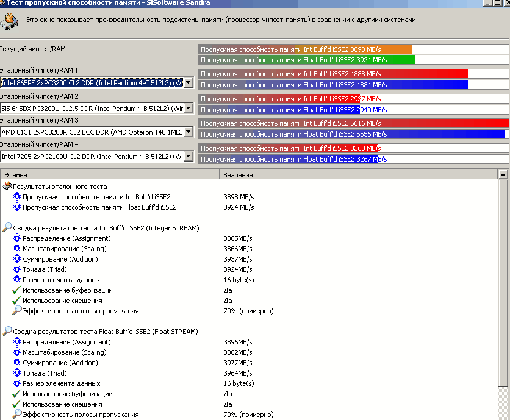Click the 'Текущий чипсет/RAM' label
The image size is (510, 420).
33,49
